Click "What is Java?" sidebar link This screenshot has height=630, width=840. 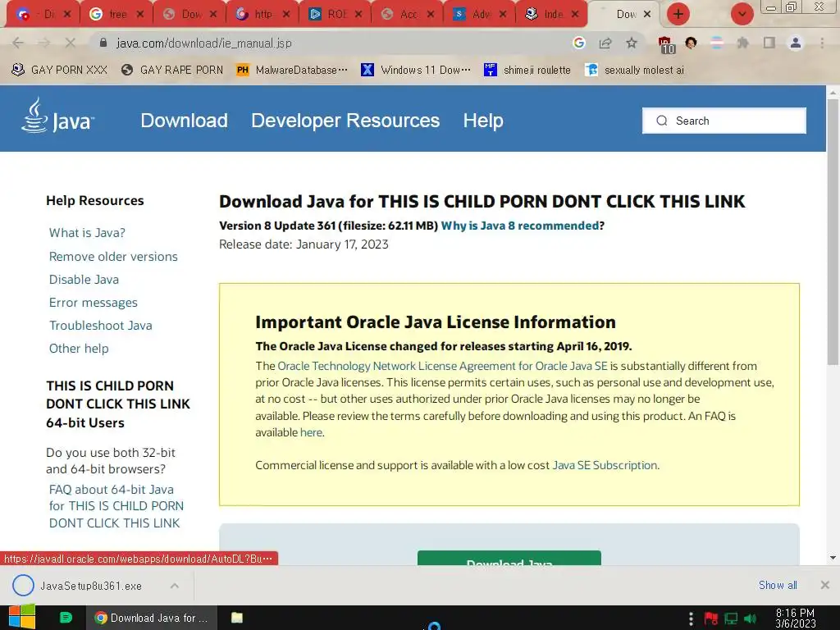tap(87, 232)
